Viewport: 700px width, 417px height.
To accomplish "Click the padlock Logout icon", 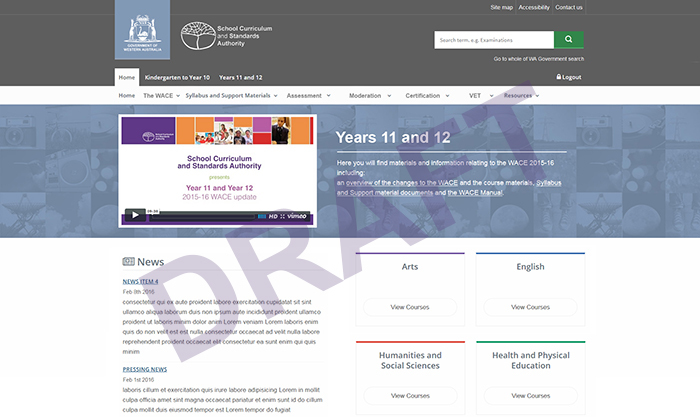I will point(558,77).
